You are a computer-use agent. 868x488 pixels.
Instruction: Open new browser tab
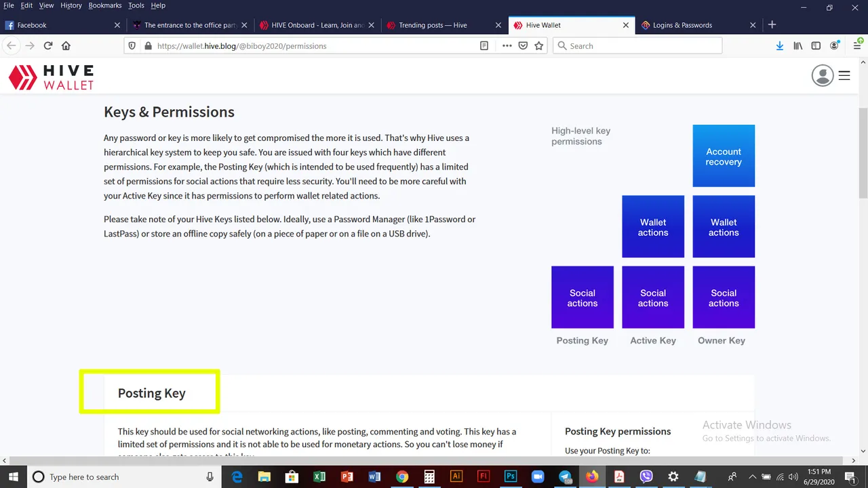[772, 24]
